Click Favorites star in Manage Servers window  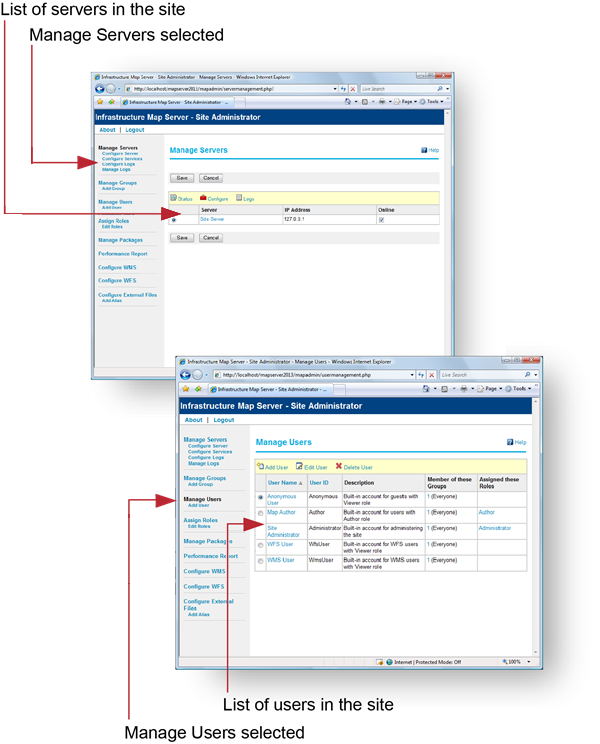point(100,102)
